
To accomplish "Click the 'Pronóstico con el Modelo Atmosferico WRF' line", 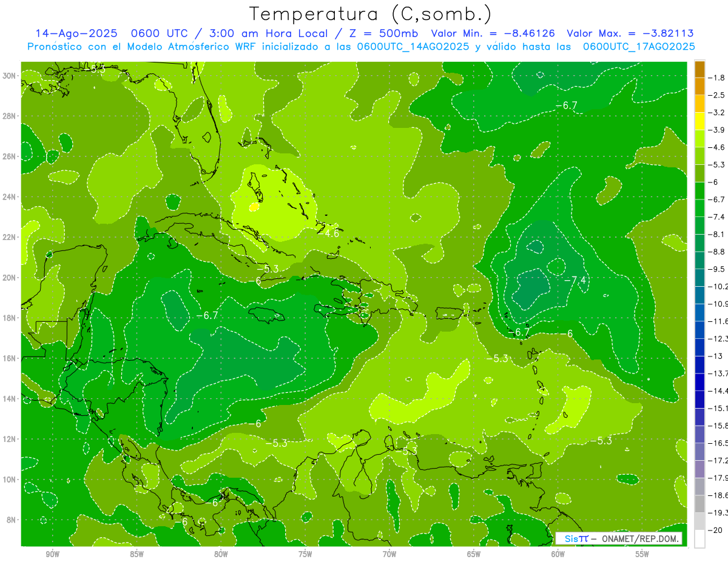I will click(360, 47).
